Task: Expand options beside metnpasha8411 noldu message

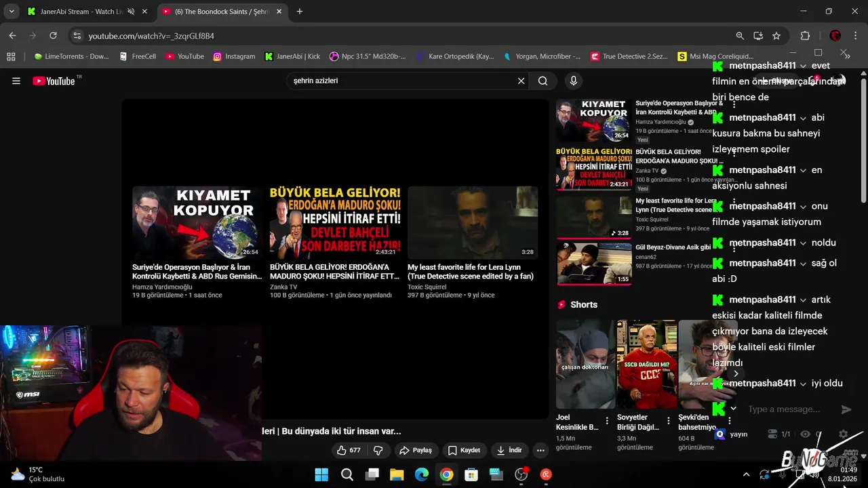Action: click(x=804, y=243)
